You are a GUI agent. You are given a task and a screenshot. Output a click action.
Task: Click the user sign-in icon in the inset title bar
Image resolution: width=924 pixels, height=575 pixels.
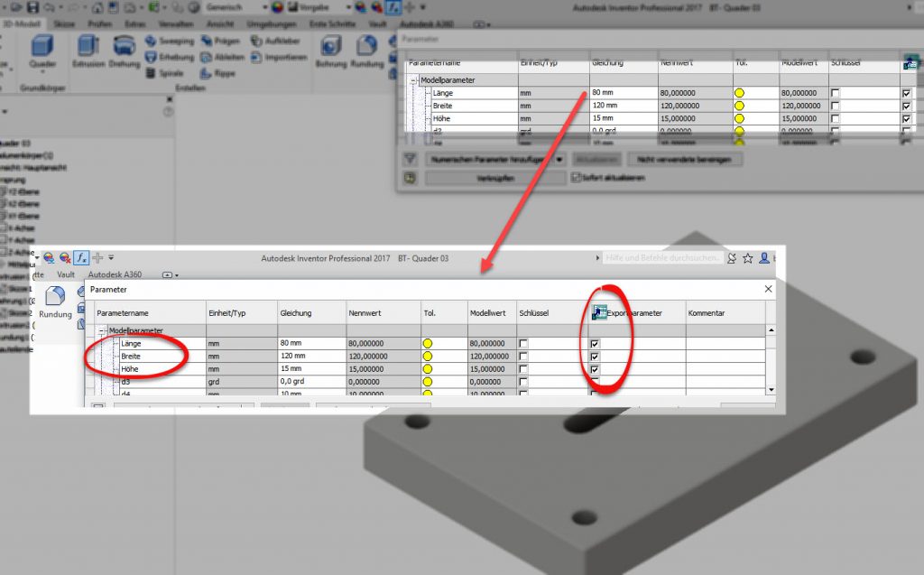click(x=764, y=258)
